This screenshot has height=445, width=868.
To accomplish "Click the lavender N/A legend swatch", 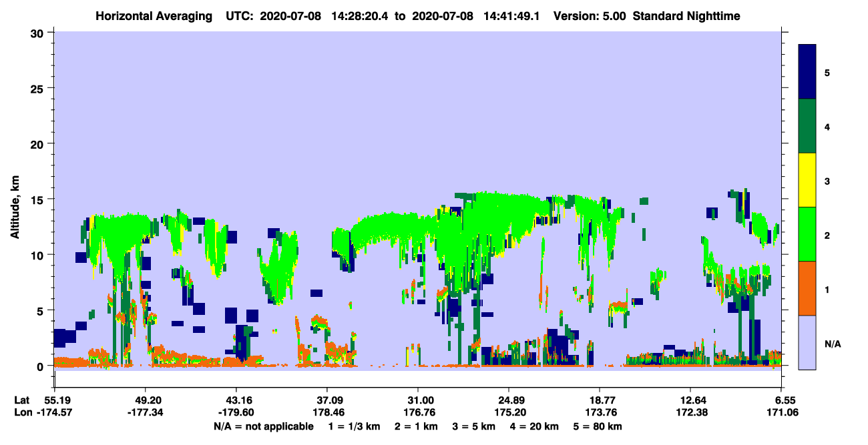I will click(x=807, y=342).
